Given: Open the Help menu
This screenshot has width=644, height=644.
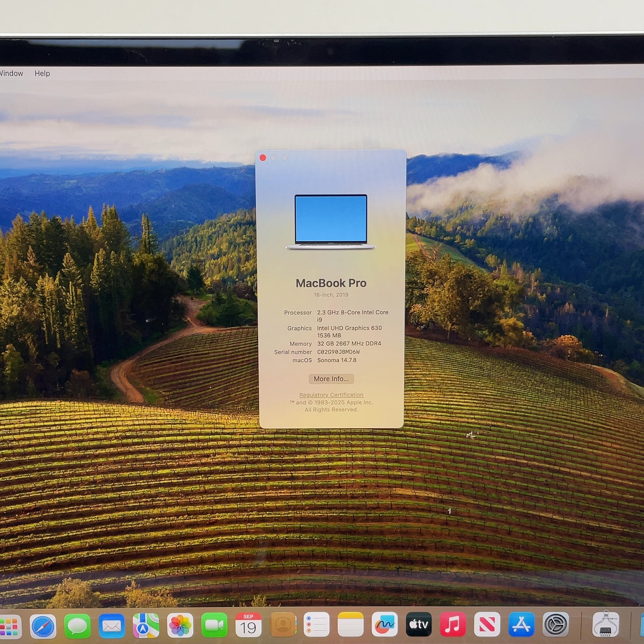Looking at the screenshot, I should [x=42, y=74].
